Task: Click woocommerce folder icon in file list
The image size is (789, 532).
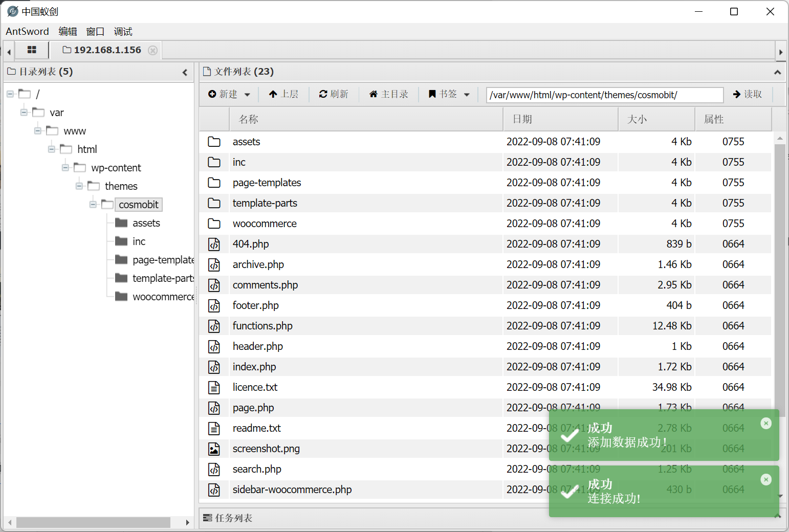Action: (214, 224)
